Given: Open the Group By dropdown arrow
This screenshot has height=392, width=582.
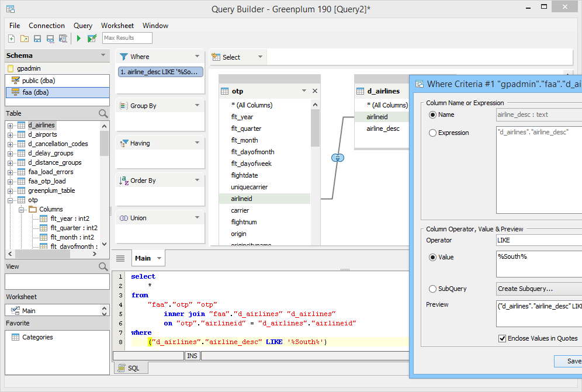Looking at the screenshot, I should click(x=197, y=105).
